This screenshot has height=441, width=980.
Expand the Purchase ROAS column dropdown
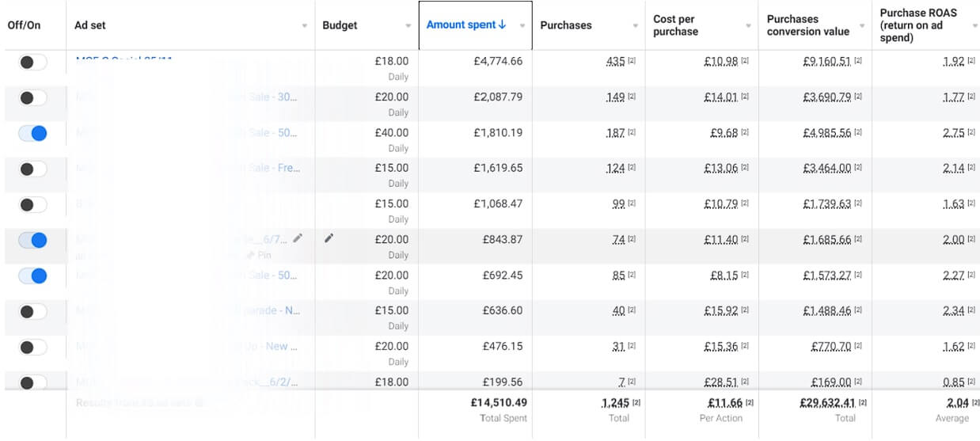(x=974, y=26)
